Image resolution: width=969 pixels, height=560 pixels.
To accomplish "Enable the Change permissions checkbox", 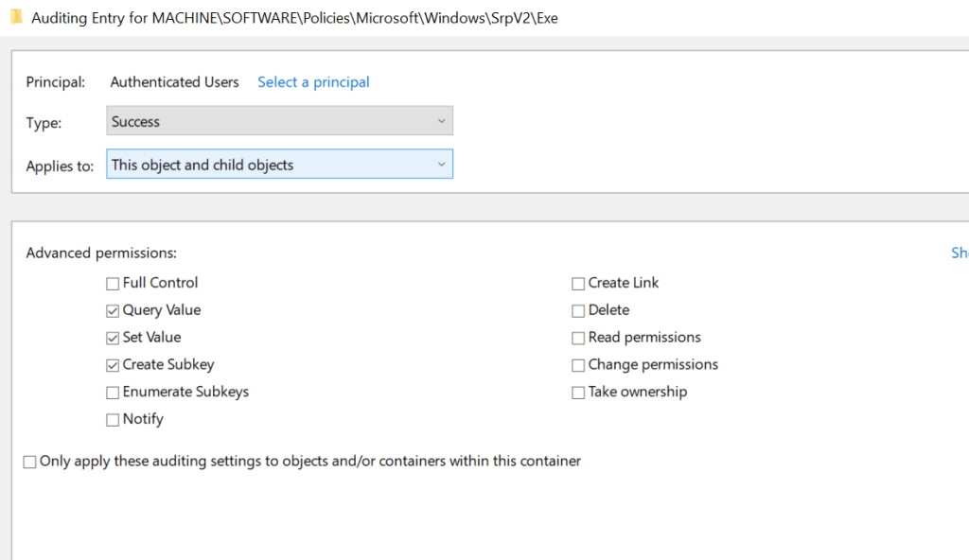I will 578,365.
